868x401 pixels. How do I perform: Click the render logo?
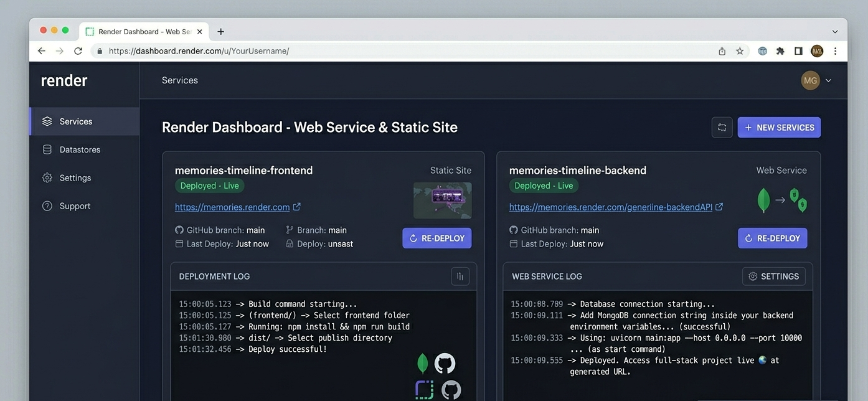coord(64,80)
